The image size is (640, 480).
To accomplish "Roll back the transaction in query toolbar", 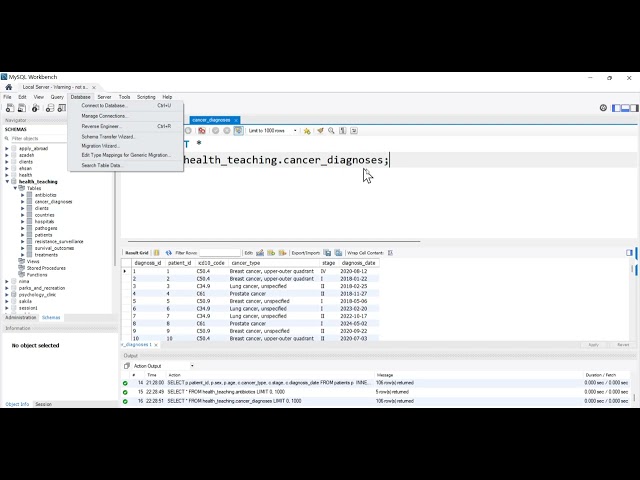I will (x=227, y=131).
